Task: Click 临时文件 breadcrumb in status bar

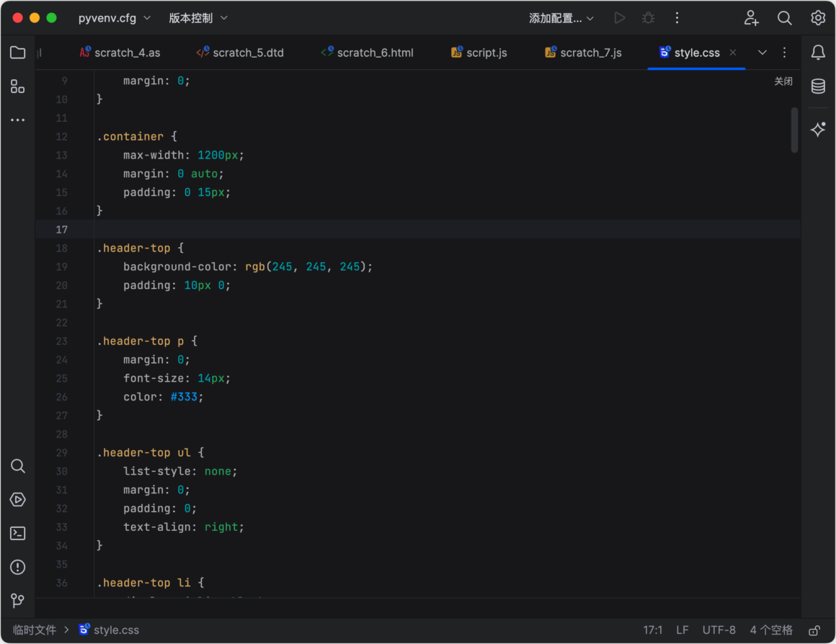Action: pos(34,630)
